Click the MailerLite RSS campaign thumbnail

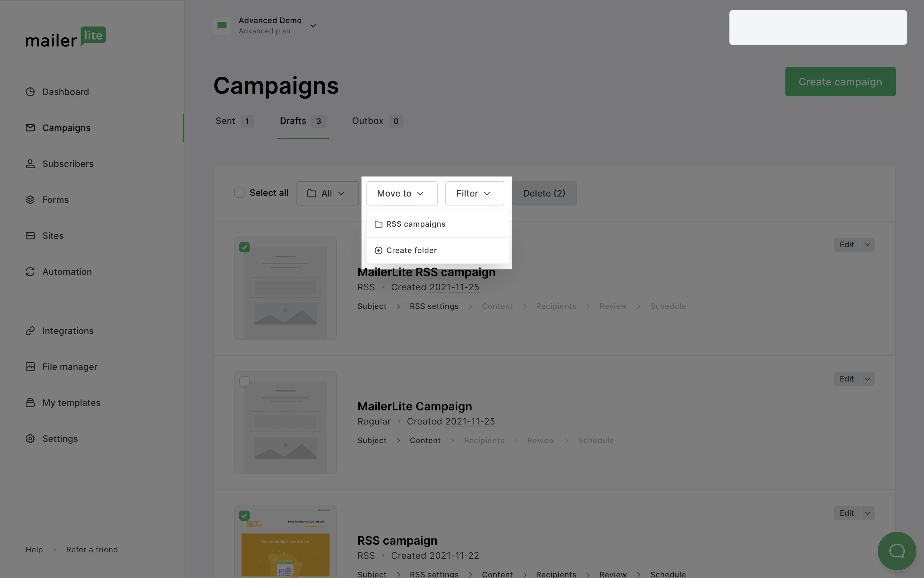285,288
